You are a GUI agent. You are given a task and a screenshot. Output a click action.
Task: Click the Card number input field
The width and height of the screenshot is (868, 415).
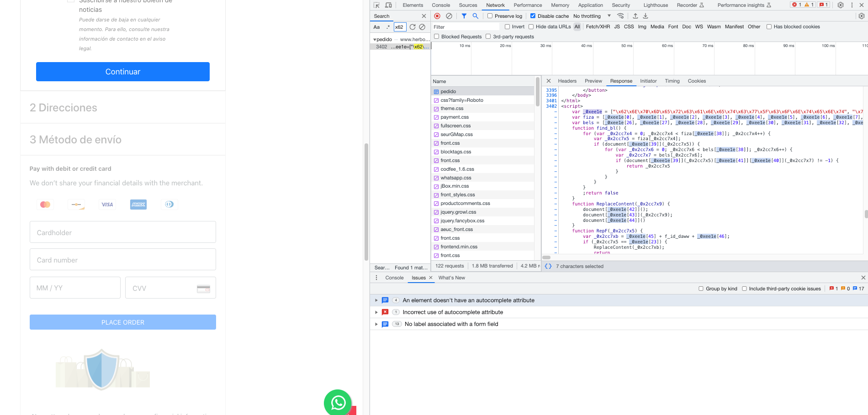(x=123, y=260)
